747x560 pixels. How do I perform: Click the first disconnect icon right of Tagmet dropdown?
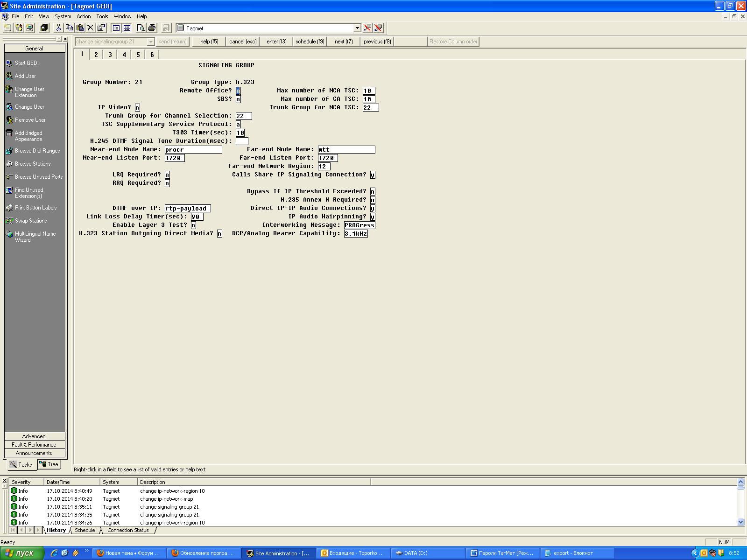tap(367, 28)
